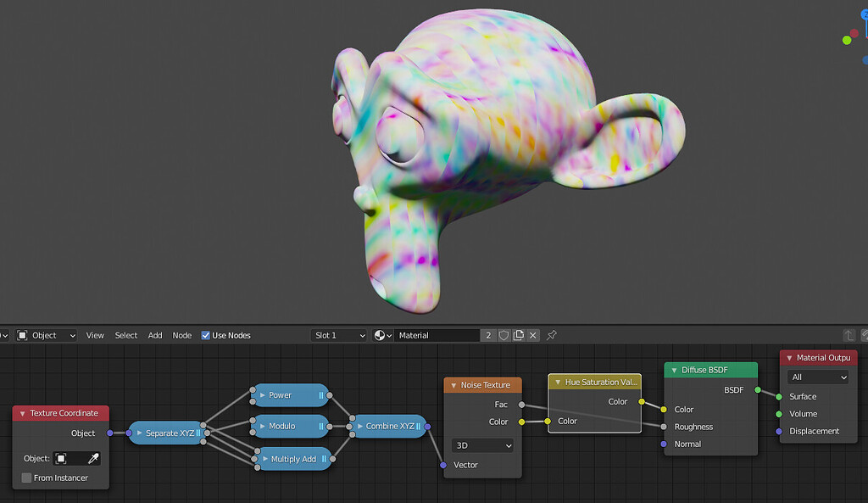Image resolution: width=868 pixels, height=503 pixels.
Task: Open the Select menu
Action: pyautogui.click(x=125, y=335)
